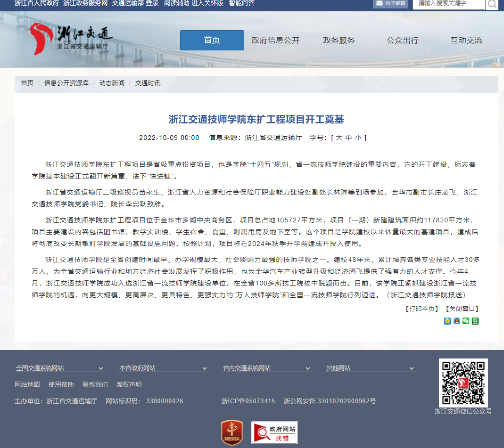Click 信息来源：浙江省交通运输厅 text
Viewport: 504px width, 448px height.
pyautogui.click(x=256, y=138)
